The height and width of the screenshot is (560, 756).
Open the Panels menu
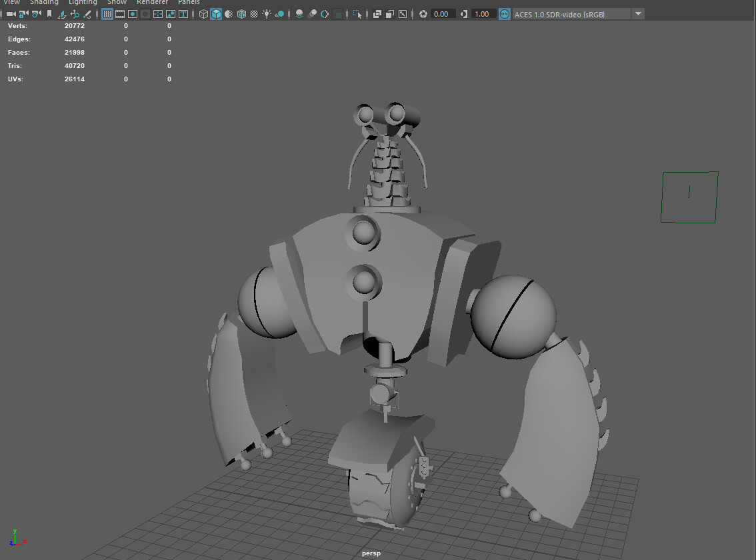click(189, 3)
